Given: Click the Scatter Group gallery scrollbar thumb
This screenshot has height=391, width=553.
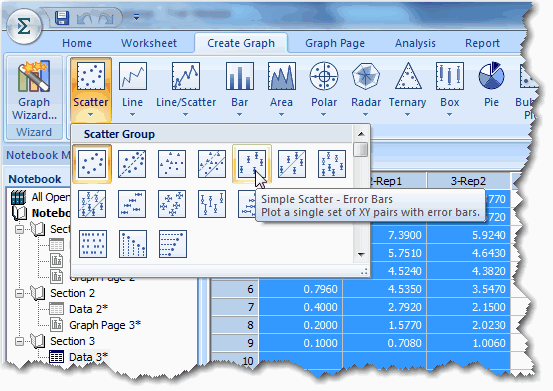Looking at the screenshot, I should pos(361,149).
